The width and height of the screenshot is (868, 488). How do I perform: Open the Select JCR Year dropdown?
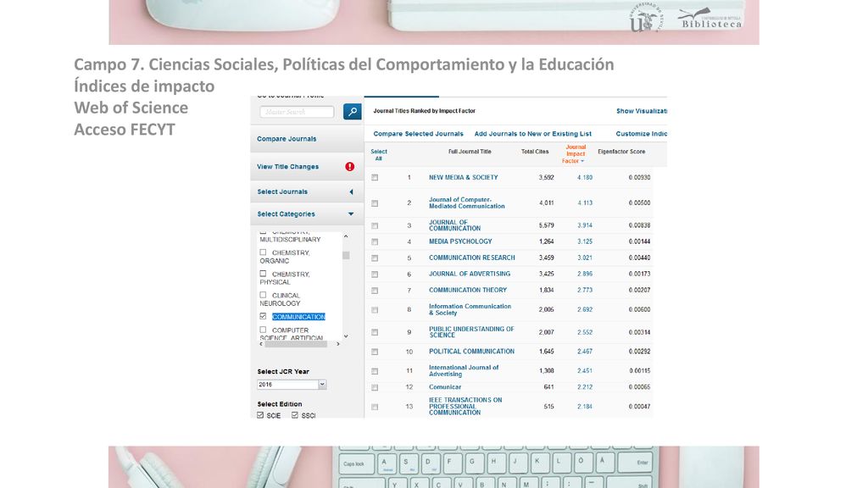[322, 385]
